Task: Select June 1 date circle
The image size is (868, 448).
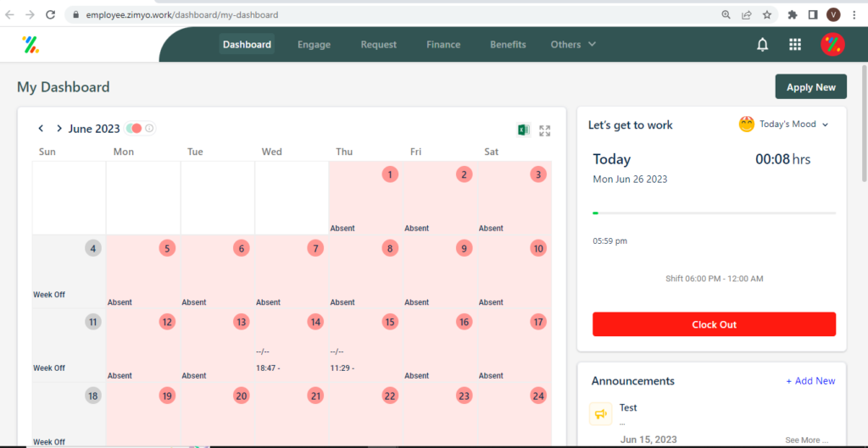Action: (x=390, y=174)
